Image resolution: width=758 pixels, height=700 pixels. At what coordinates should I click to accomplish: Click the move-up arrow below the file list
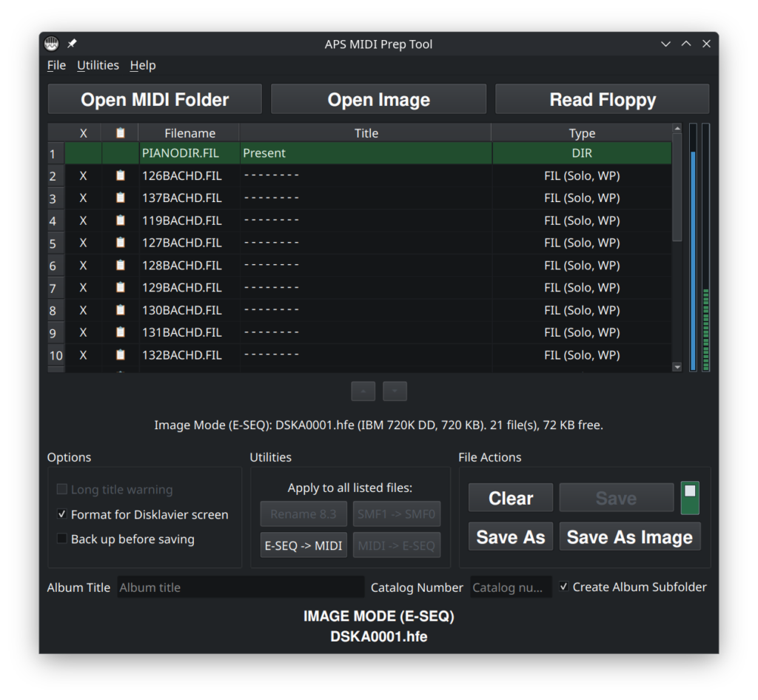point(363,391)
